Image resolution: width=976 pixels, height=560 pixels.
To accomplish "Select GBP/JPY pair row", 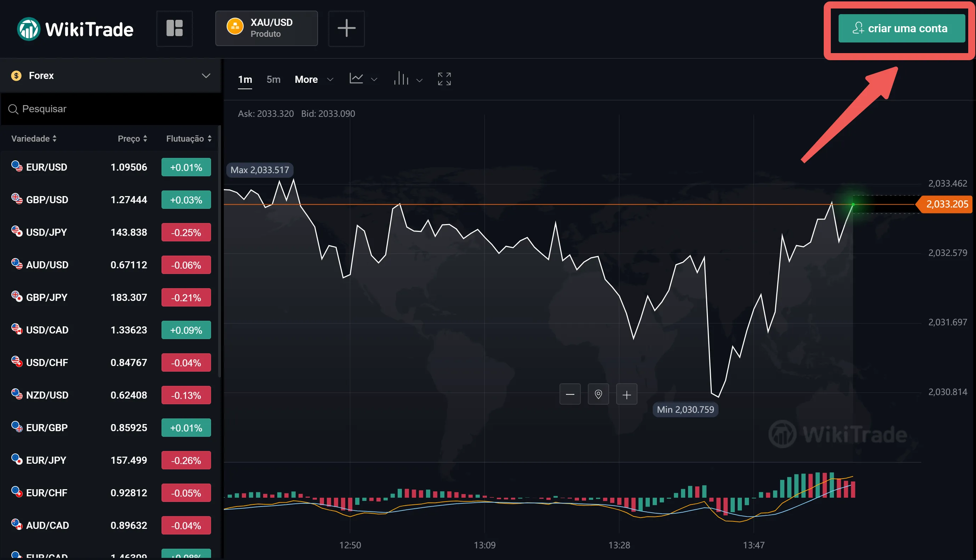I will 110,298.
